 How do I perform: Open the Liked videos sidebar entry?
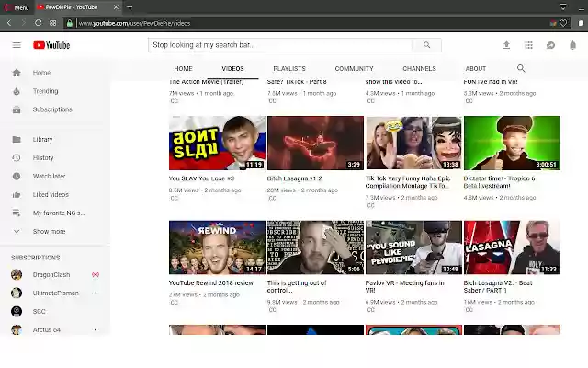pos(51,194)
